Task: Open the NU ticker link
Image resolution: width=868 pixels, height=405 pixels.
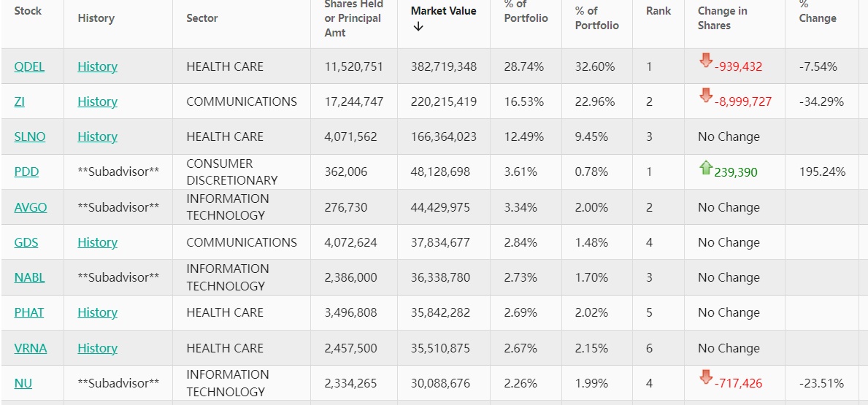Action: pyautogui.click(x=23, y=383)
